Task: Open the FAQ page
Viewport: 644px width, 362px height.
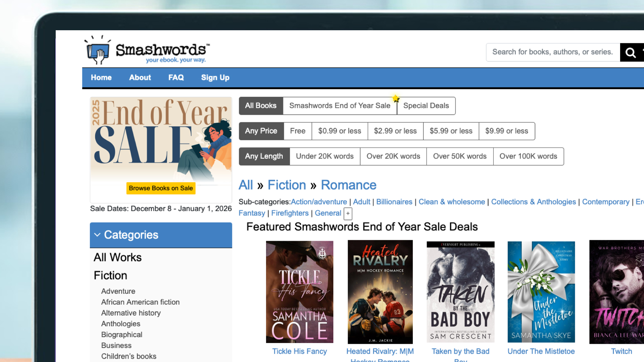Action: coord(176,78)
